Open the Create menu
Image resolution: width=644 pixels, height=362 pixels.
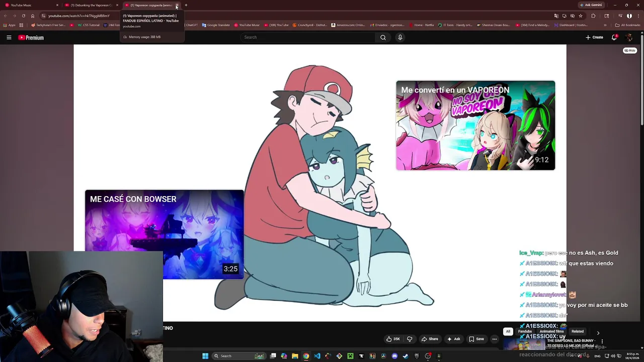coord(594,37)
